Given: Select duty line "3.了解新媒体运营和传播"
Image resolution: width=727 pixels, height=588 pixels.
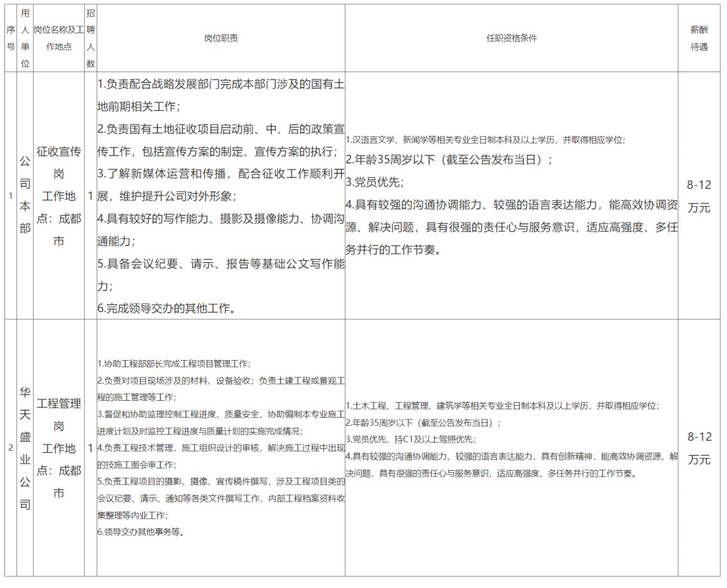Looking at the screenshot, I should pyautogui.click(x=221, y=185).
